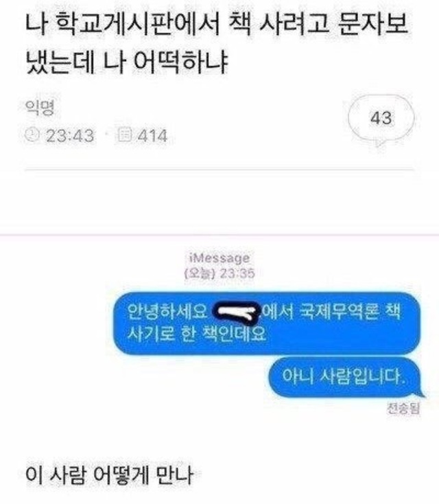Click the words 국제무역론 책 in the message
Image resolution: width=439 pixels, height=504 pixels.
point(350,312)
